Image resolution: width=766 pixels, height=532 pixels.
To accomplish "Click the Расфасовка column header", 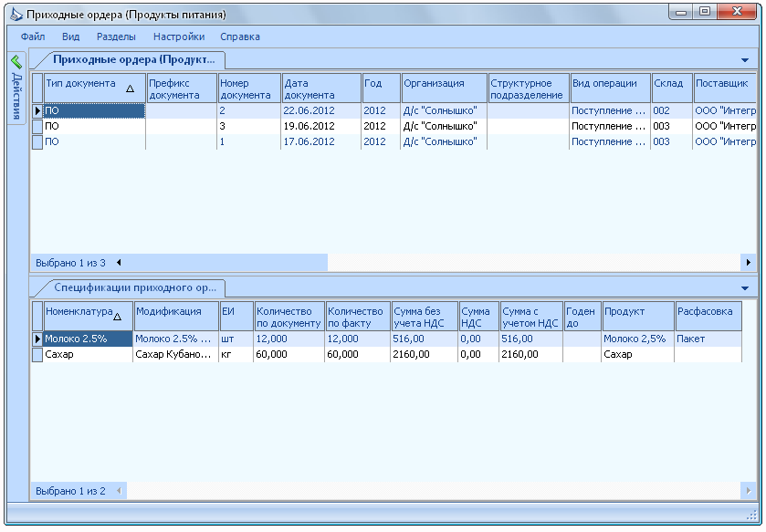I will (x=708, y=316).
